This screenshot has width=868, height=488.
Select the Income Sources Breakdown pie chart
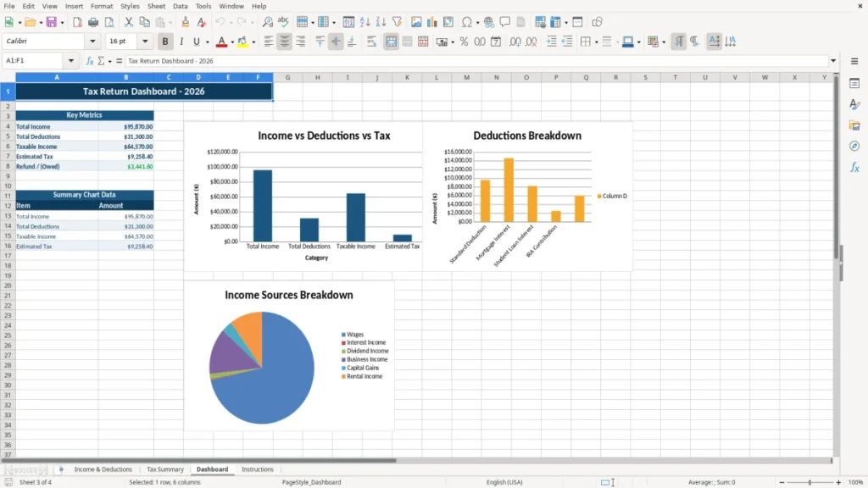point(289,357)
